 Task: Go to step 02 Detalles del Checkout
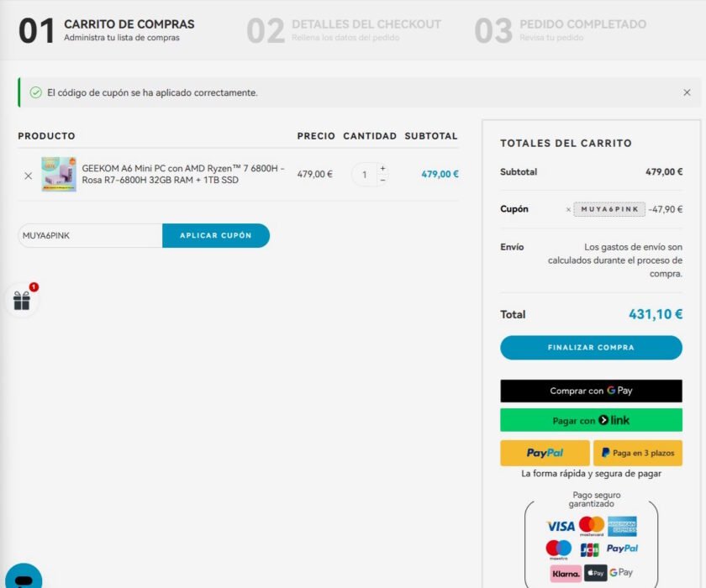click(344, 30)
